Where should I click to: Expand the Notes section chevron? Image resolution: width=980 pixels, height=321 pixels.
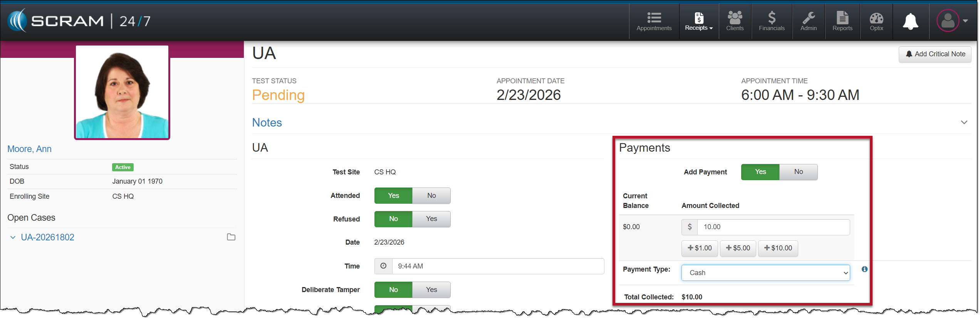point(964,122)
